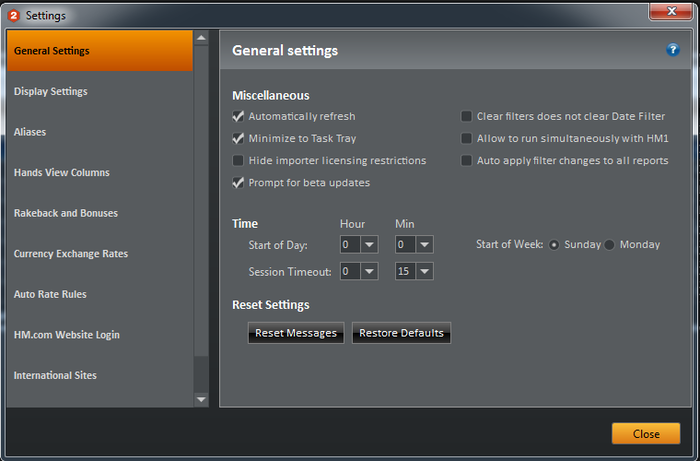
Task: Click the HM2 logo in title bar
Action: [x=13, y=16]
